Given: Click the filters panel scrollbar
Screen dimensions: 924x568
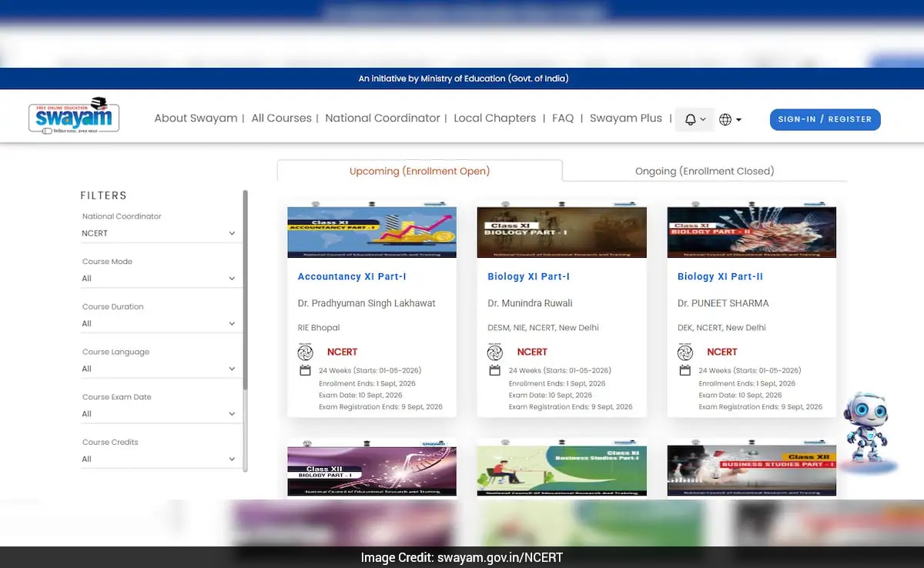Looking at the screenshot, I should [246, 289].
